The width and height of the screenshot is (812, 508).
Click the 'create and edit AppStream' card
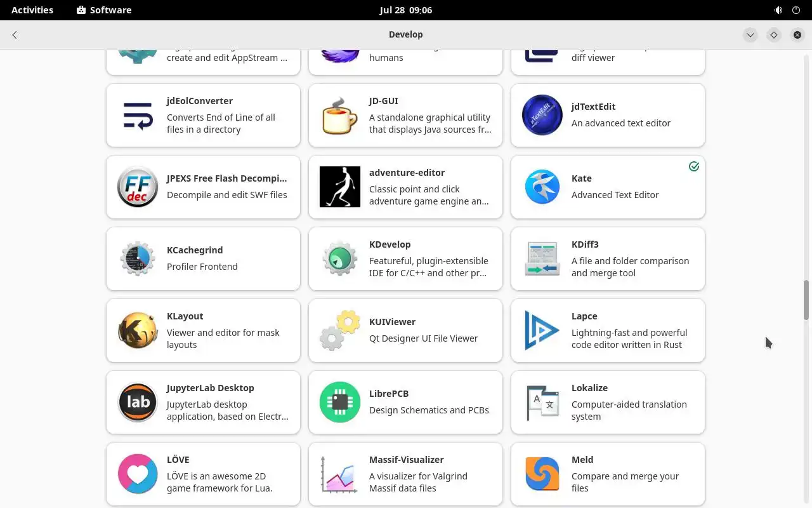203,62
